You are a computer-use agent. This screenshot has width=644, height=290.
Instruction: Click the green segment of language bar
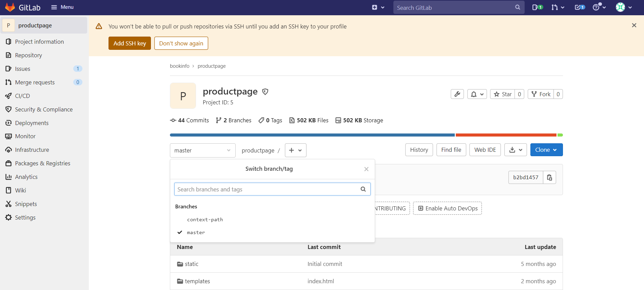(560, 135)
